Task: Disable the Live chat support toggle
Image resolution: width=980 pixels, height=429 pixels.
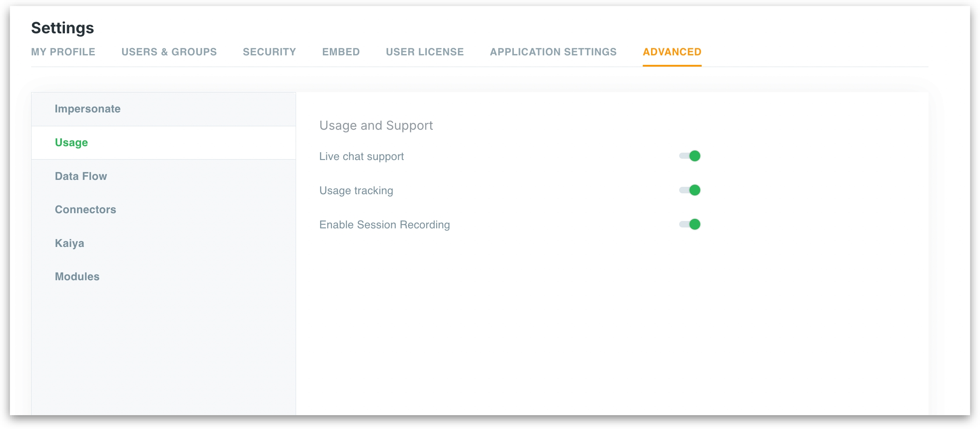Action: (x=690, y=156)
